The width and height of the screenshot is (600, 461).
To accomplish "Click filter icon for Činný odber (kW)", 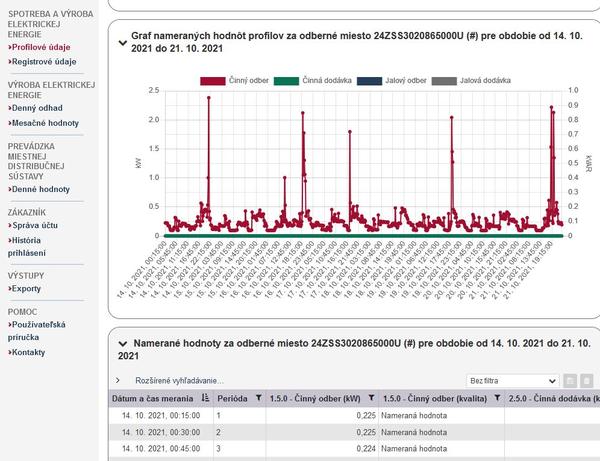I will (x=370, y=397).
